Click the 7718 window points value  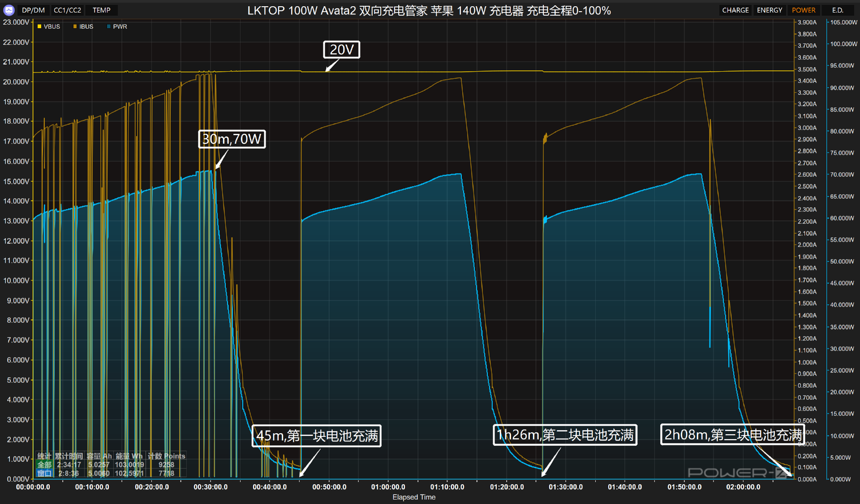166,473
